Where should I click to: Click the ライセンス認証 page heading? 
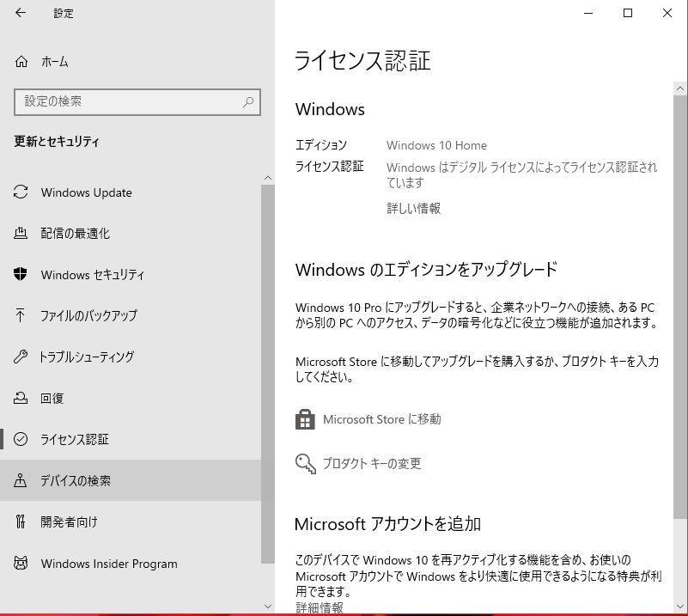[362, 60]
